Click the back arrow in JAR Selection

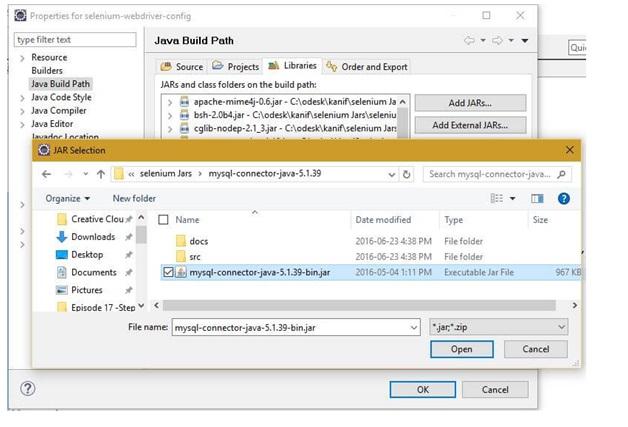[46, 174]
